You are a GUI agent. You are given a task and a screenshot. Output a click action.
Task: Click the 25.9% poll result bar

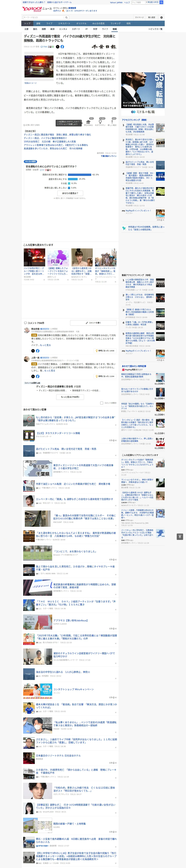tap(73, 179)
